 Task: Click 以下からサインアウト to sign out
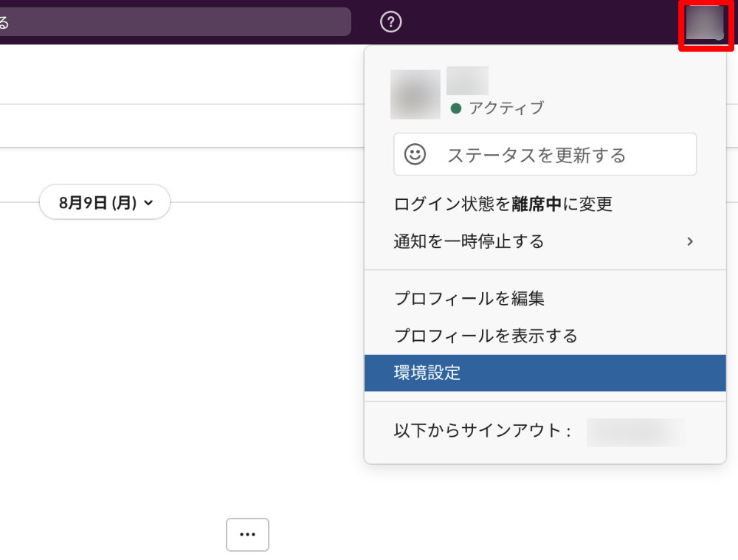point(482,432)
